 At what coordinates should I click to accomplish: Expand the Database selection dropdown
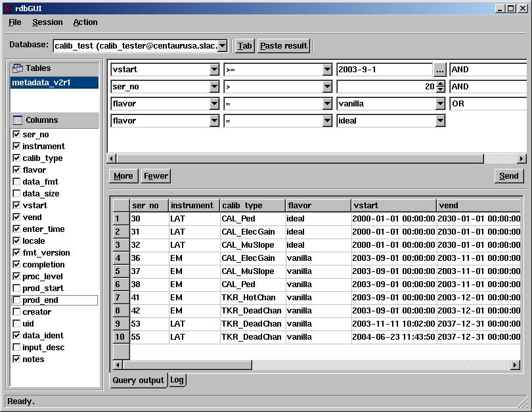coord(222,46)
